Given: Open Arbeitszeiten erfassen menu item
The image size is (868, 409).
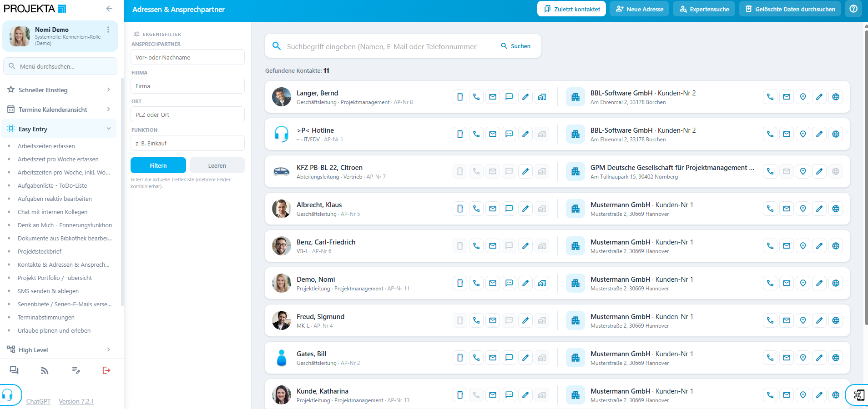Looking at the screenshot, I should (x=46, y=146).
